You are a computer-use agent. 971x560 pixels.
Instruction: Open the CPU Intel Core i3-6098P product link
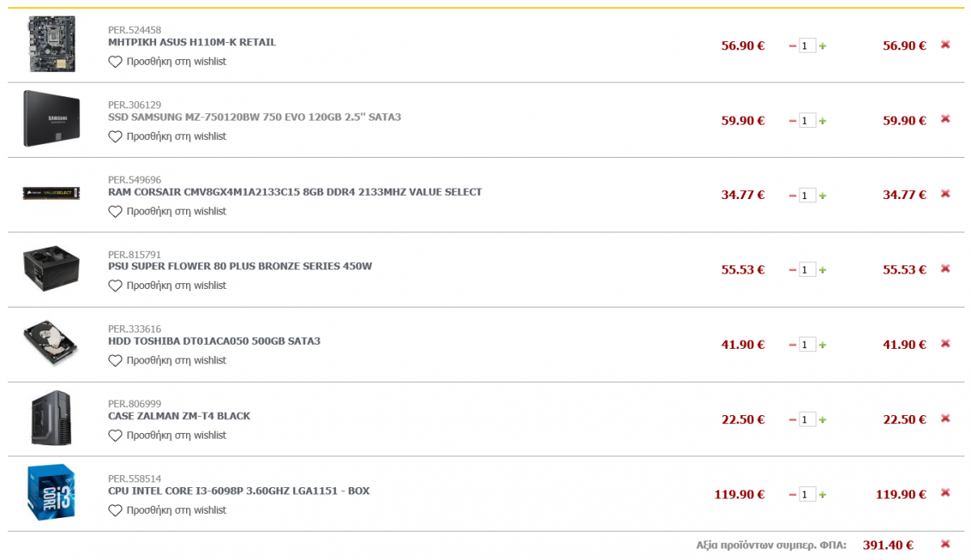tap(239, 491)
